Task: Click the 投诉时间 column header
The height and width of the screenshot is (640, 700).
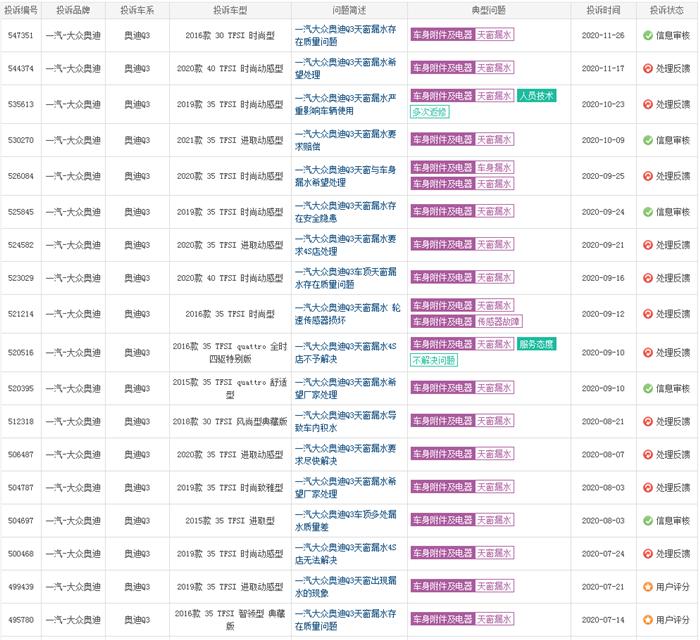Action: coord(603,10)
